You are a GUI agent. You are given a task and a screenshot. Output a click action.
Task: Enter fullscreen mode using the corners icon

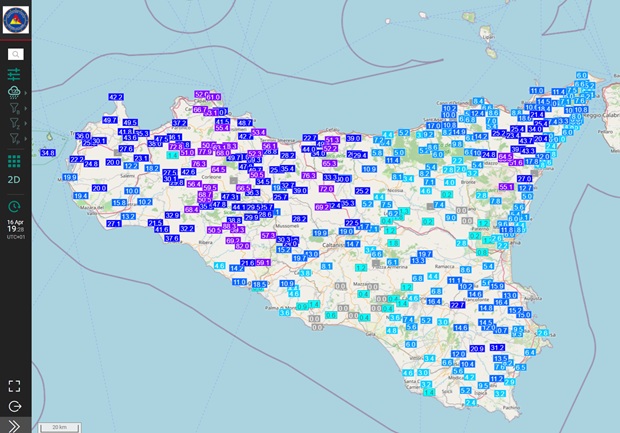click(x=15, y=385)
